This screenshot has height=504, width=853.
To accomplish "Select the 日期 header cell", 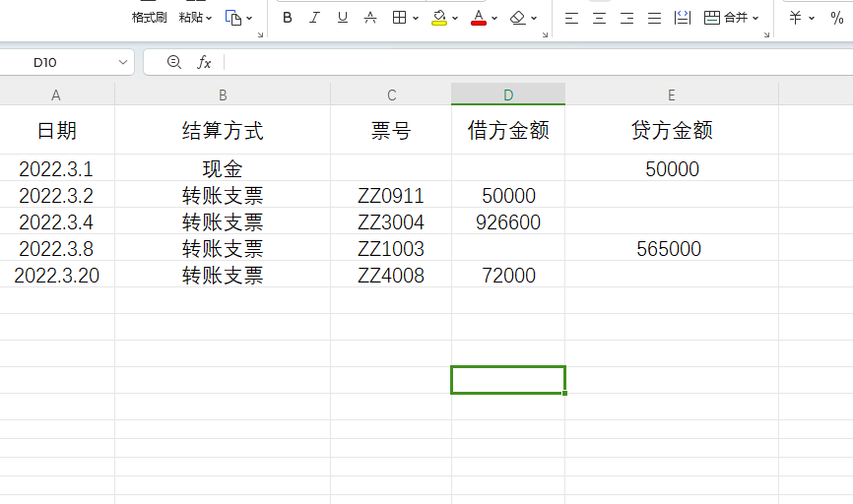I will click(57, 130).
